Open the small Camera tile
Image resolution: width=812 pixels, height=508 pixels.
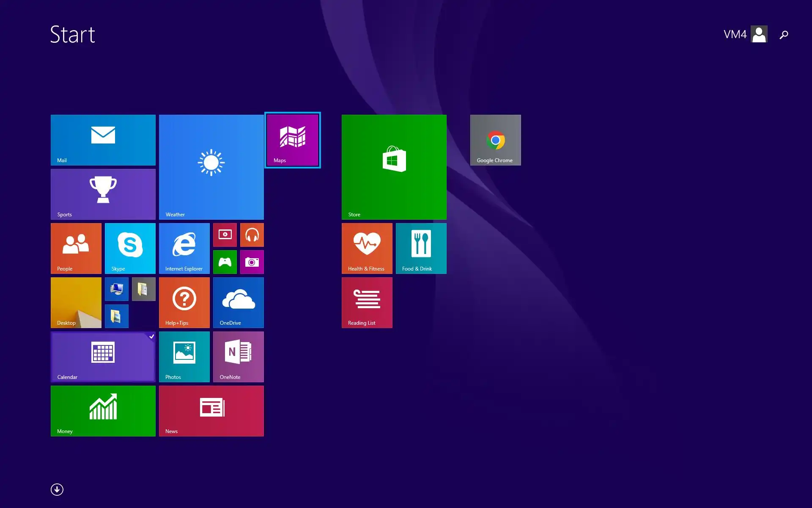pos(252,262)
